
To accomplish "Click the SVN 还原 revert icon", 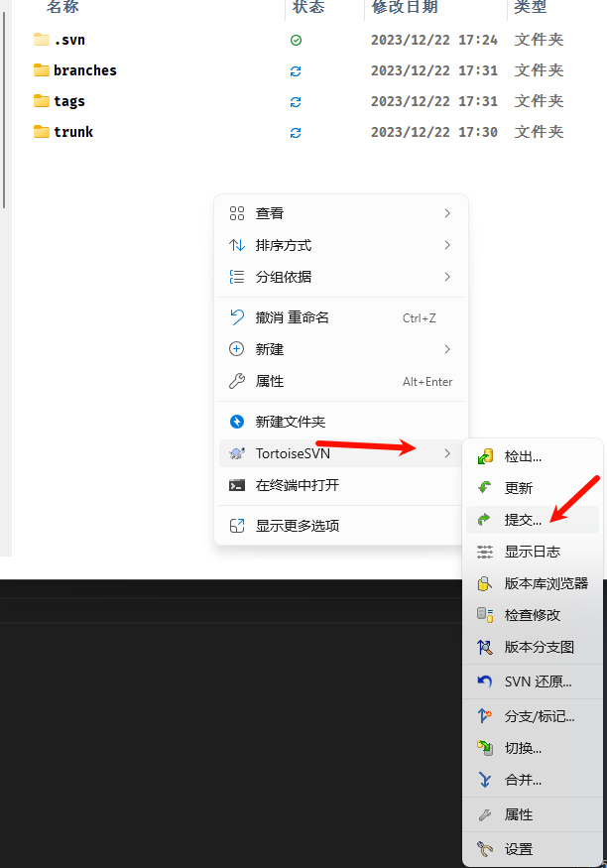I will click(x=485, y=682).
